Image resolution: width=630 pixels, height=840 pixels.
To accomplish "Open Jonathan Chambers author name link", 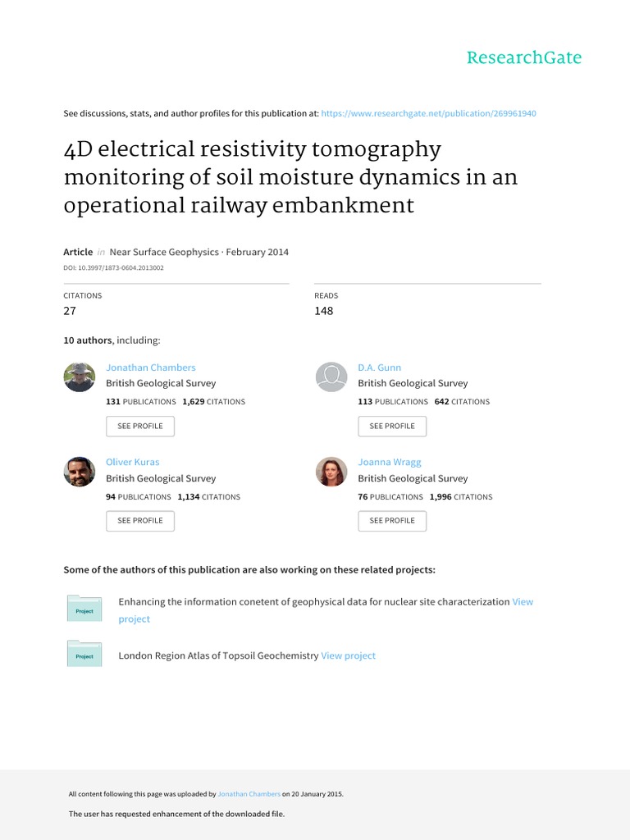I will [x=151, y=367].
